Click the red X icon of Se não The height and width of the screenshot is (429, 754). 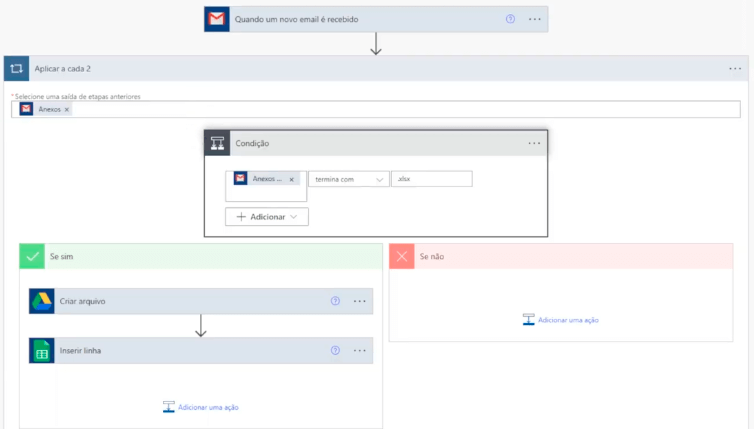pos(402,256)
